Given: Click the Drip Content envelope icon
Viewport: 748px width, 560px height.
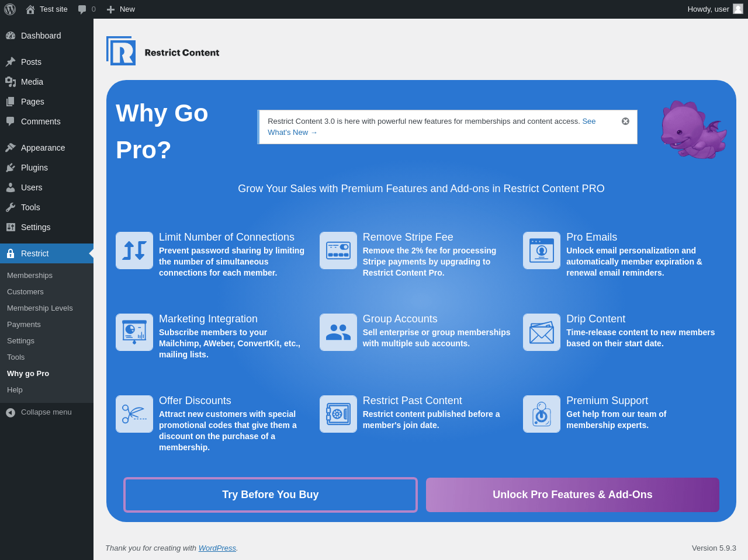Looking at the screenshot, I should click(x=542, y=332).
